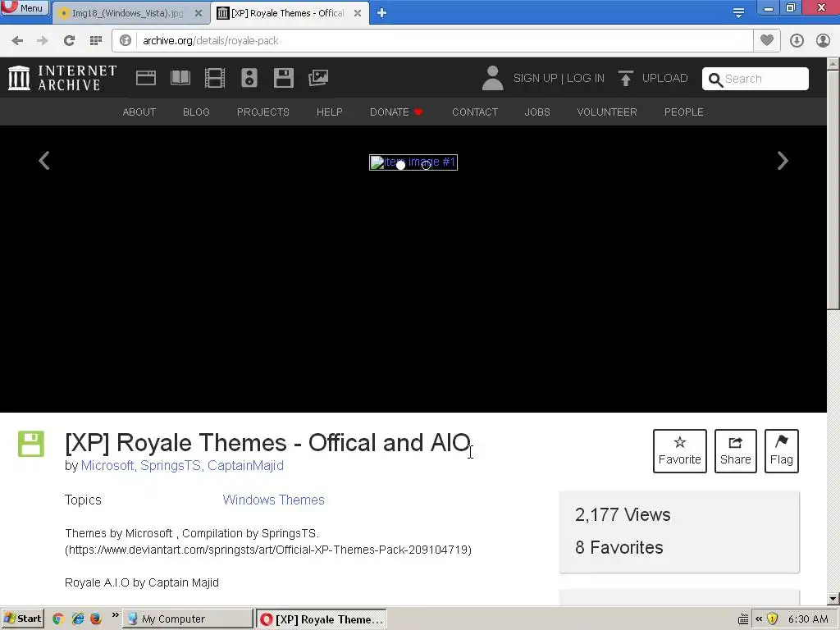Open the PEOPLE menu item
Image resolution: width=840 pixels, height=630 pixels.
[684, 112]
